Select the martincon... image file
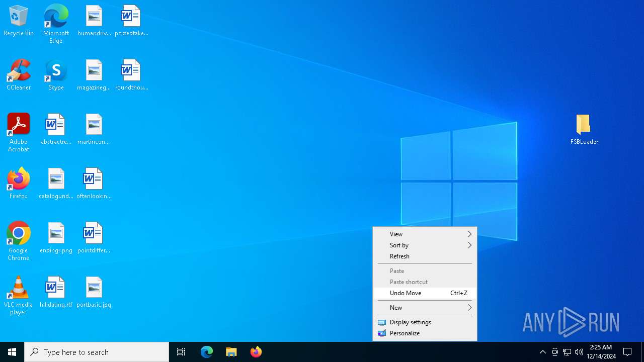Viewport: 644px width, 362px height. click(x=94, y=130)
